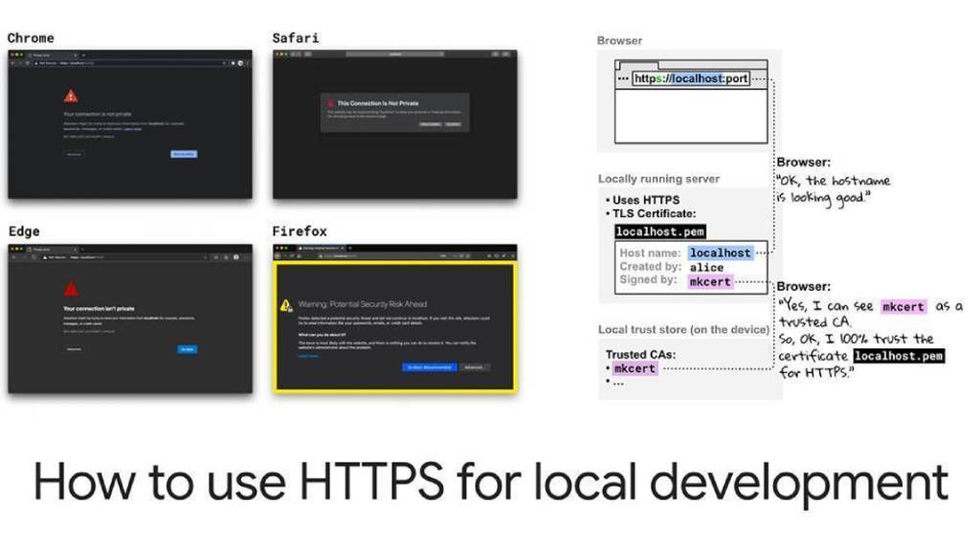Click 'Your connection isn't private' in Edge
Screen dimensions: 980x550
tap(99, 309)
